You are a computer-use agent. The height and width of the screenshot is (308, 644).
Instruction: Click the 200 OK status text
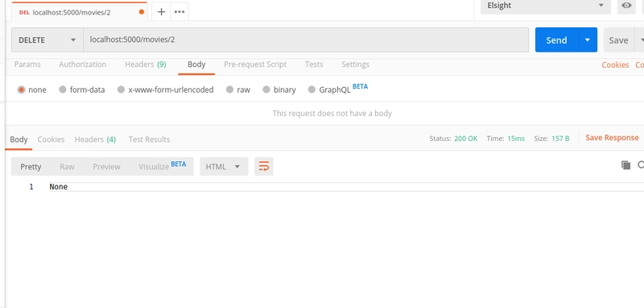pos(466,139)
